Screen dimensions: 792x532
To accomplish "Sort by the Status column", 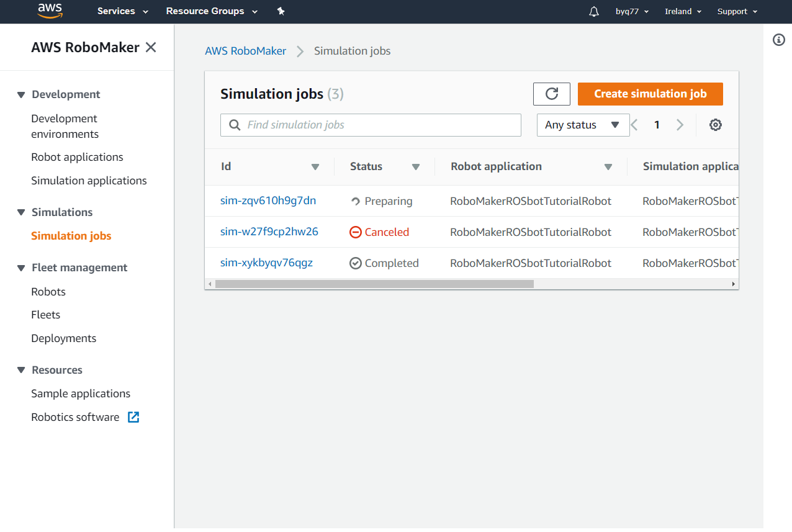I will click(415, 166).
